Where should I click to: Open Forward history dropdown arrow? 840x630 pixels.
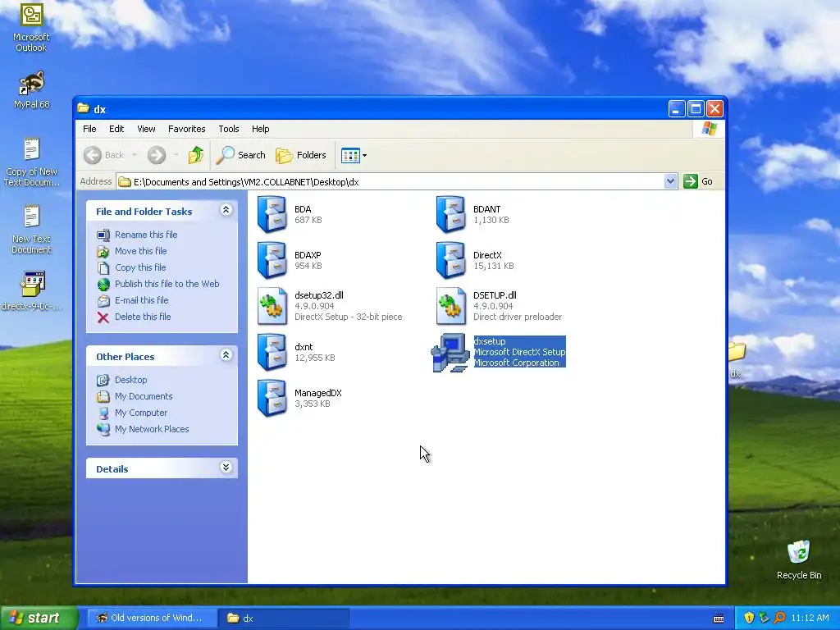pos(176,155)
